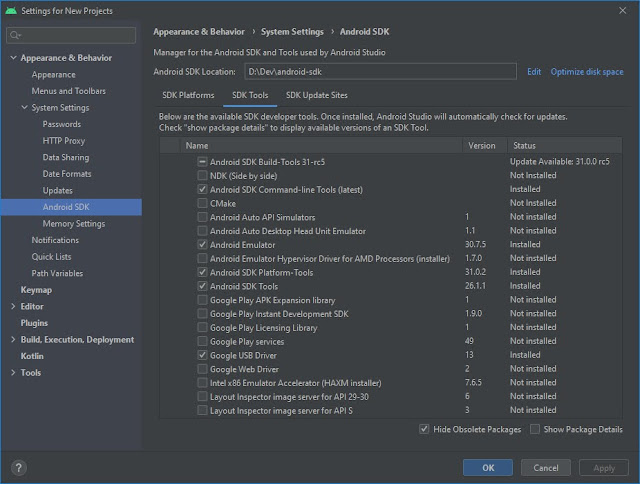This screenshot has height=484, width=640.
Task: Expand the Editor settings section
Action: pyautogui.click(x=13, y=306)
